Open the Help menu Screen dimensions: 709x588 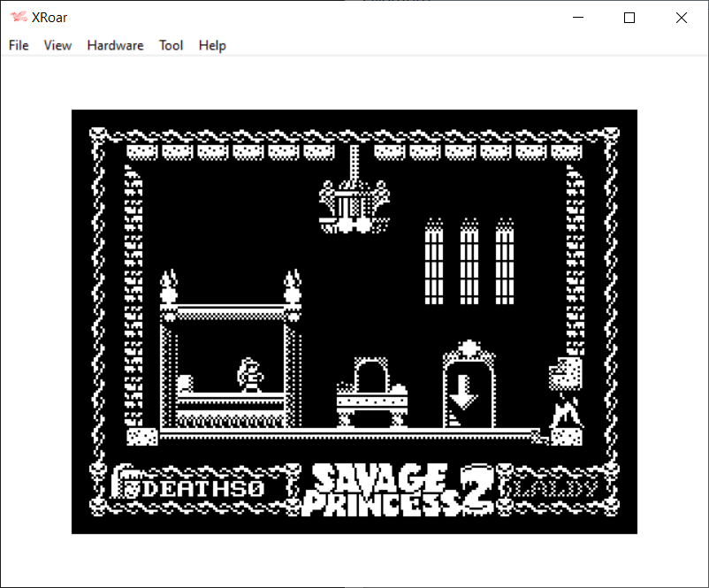point(212,45)
